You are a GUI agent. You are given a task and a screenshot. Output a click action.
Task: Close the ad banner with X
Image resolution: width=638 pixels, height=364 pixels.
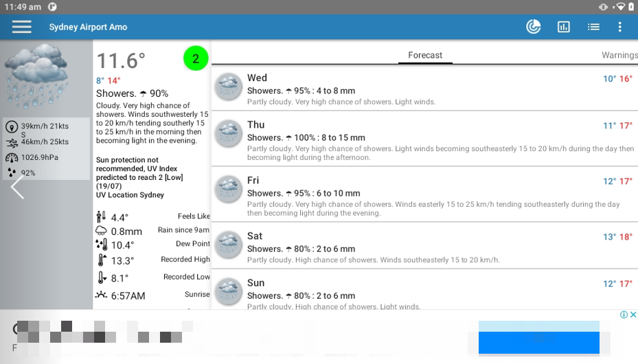[633, 315]
